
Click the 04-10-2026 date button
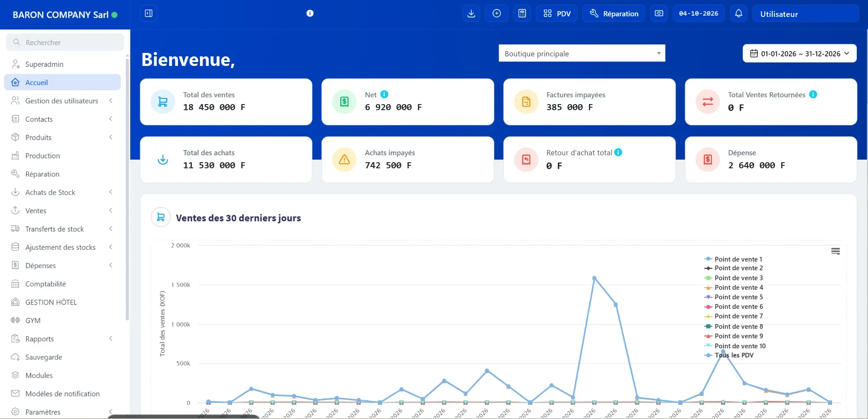pyautogui.click(x=699, y=13)
